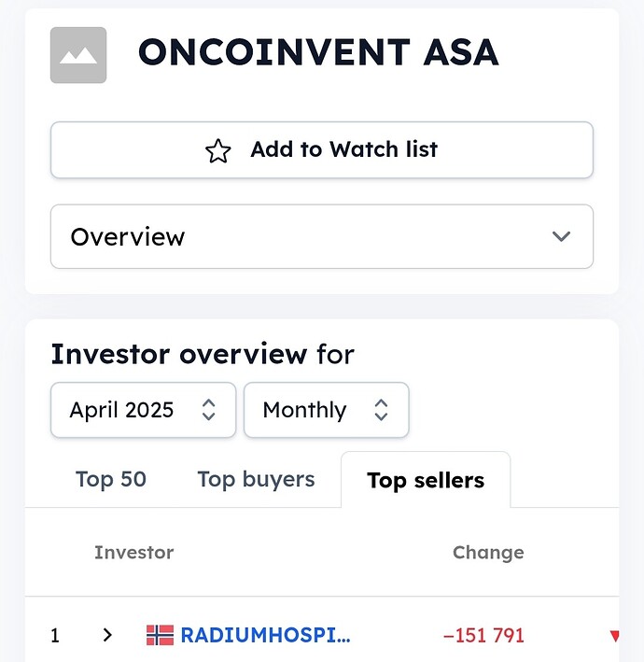The height and width of the screenshot is (662, 644).
Task: Open the Overview section dropdown
Action: coord(322,236)
